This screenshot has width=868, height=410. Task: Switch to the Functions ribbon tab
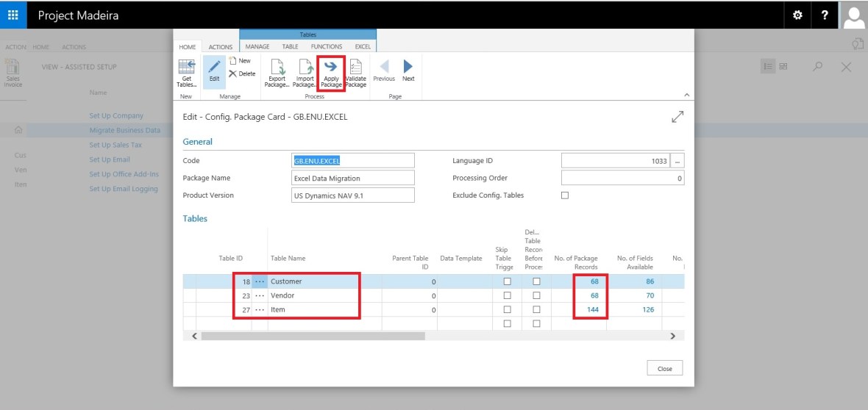(x=327, y=46)
